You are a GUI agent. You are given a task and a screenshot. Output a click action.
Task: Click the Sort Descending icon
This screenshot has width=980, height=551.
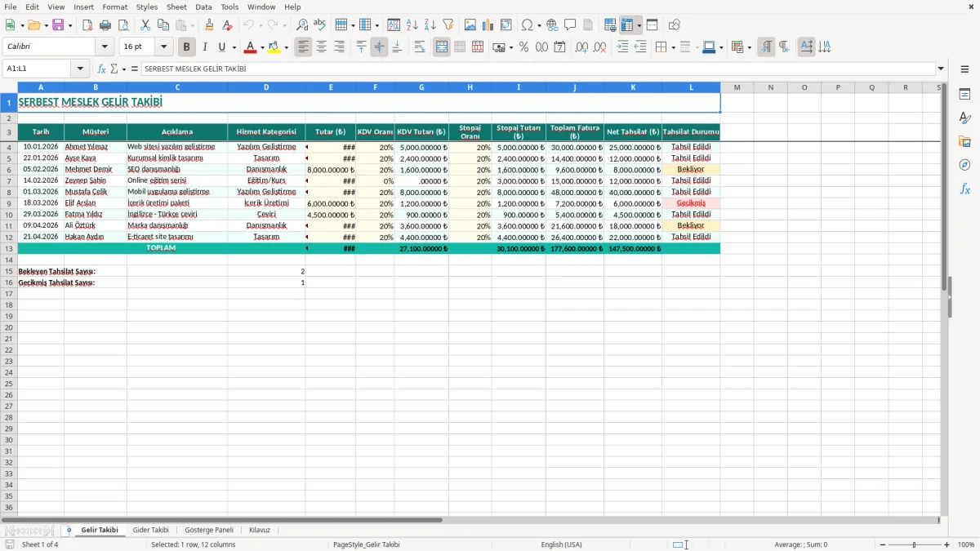[430, 25]
